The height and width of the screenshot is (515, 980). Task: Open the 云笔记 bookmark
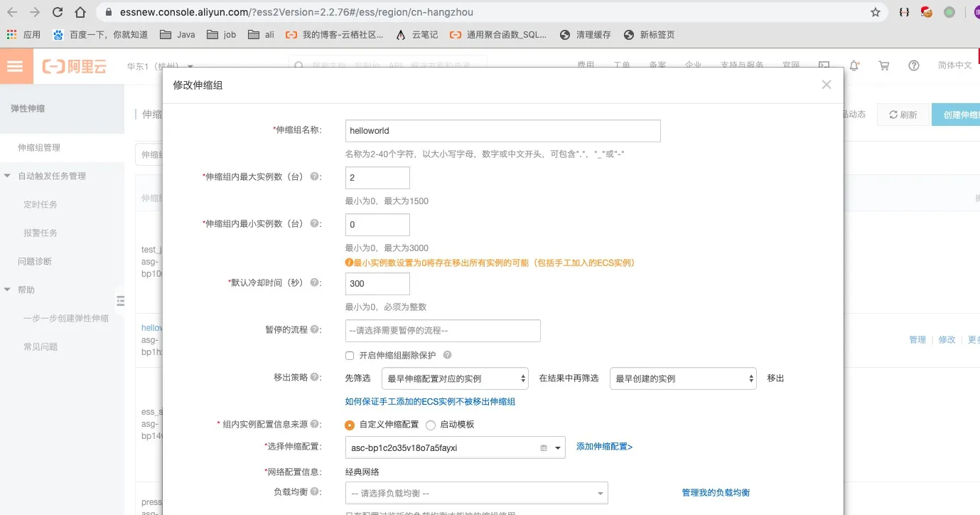(416, 34)
